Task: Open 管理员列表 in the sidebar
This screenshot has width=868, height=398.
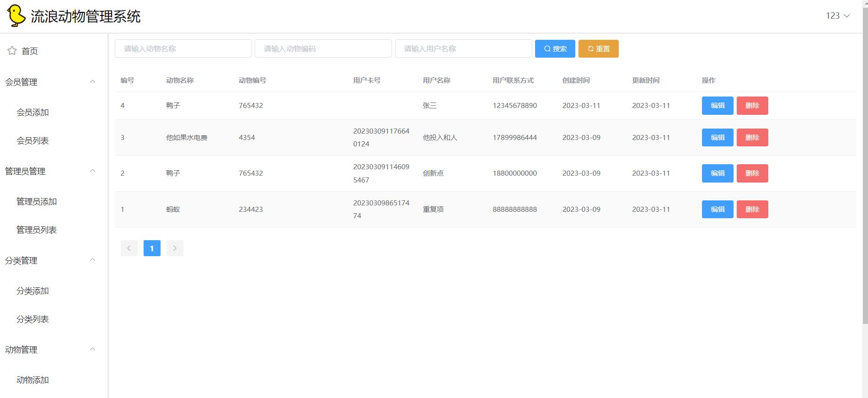Action: coord(37,230)
